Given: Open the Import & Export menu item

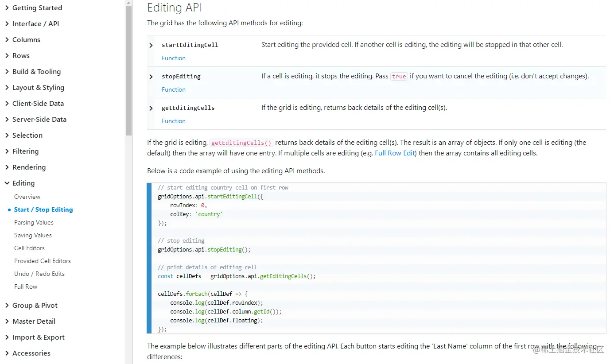Looking at the screenshot, I should click(39, 337).
